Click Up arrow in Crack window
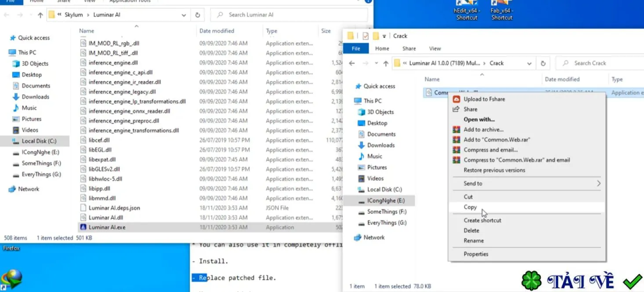Screen dimensions: 644x292 click(x=386, y=64)
